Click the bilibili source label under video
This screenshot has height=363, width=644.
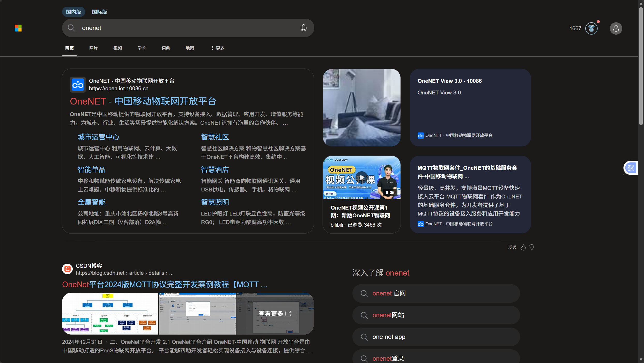pos(337,225)
